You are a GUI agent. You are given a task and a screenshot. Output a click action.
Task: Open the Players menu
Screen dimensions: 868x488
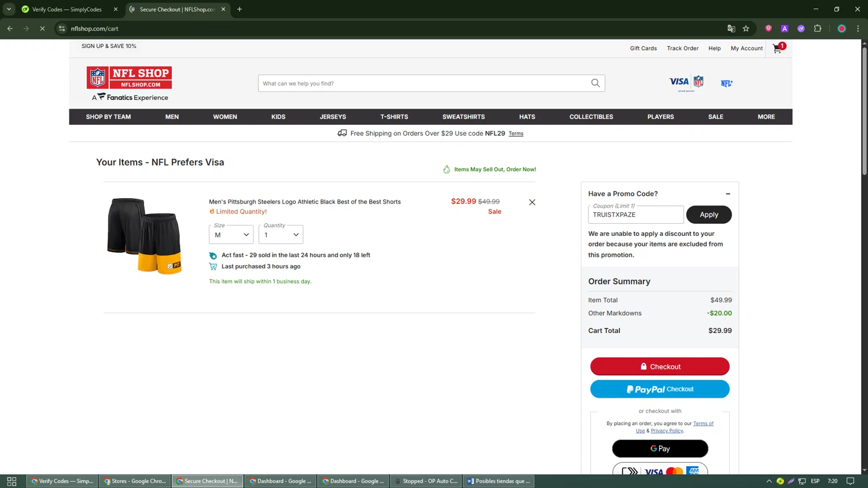coord(661,117)
